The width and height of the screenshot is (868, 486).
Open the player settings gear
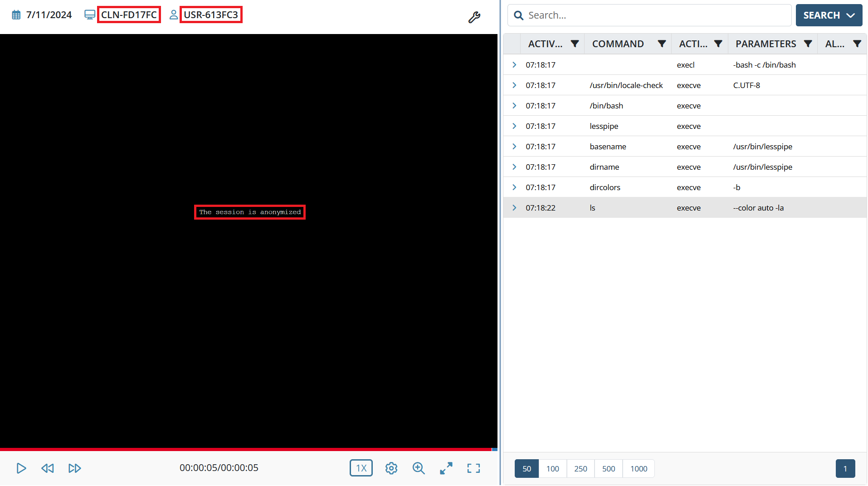tap(391, 468)
